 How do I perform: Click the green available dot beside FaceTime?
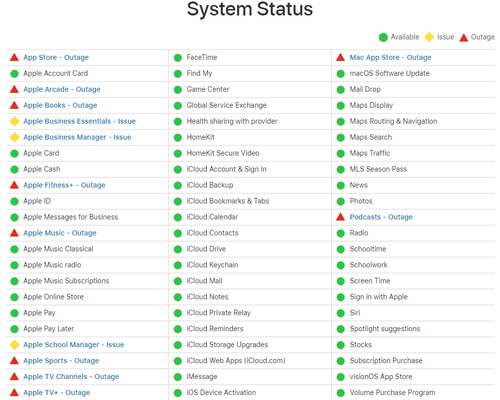pyautogui.click(x=178, y=58)
